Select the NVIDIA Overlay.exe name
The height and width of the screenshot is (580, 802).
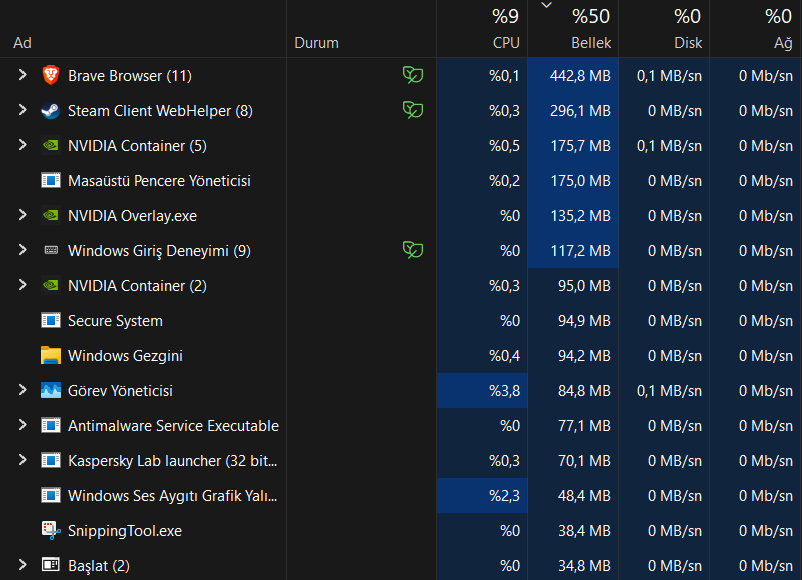(132, 216)
